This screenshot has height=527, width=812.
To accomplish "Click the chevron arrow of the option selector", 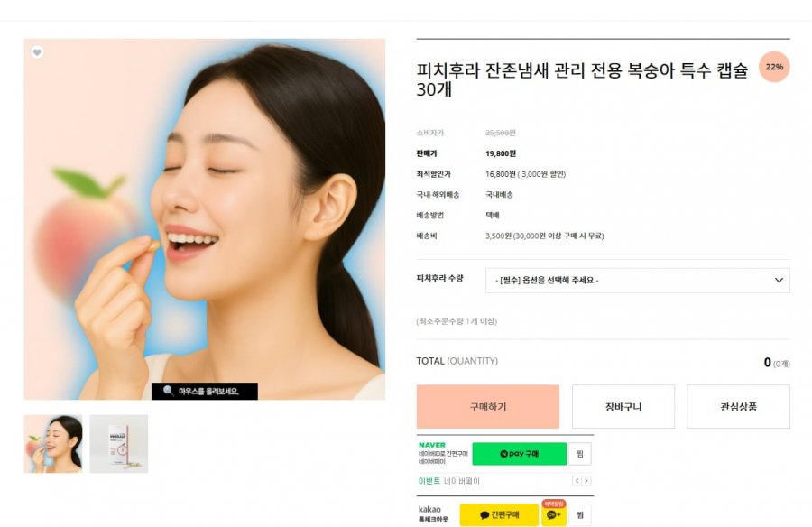I will [779, 281].
